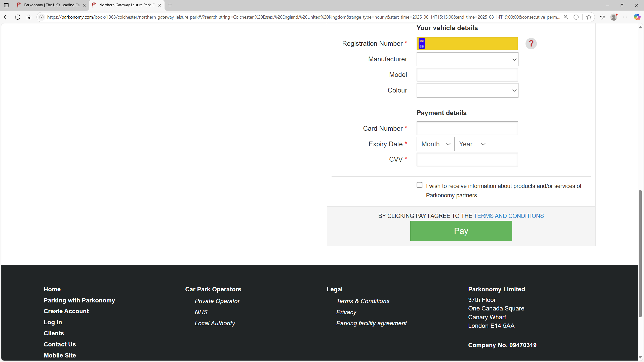Image resolution: width=644 pixels, height=362 pixels.
Task: Click the 'Parkonomy Limited' footer heading
Action: 496,289
